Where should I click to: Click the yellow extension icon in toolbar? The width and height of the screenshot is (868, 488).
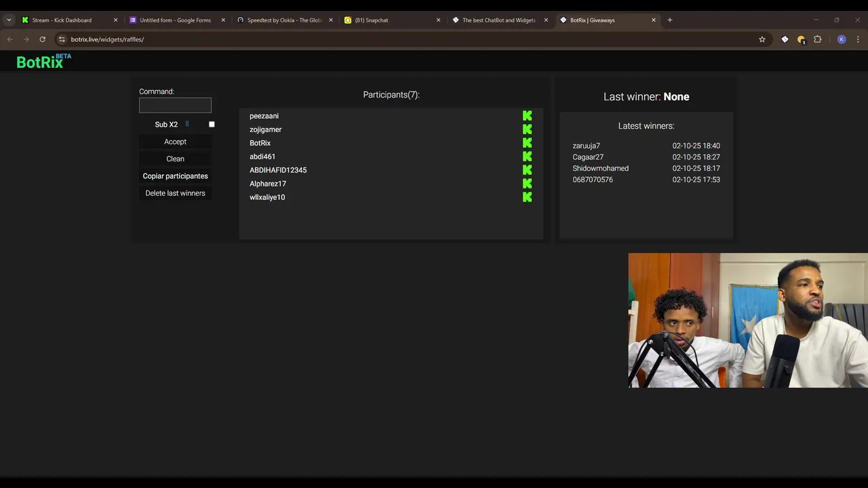pos(801,39)
